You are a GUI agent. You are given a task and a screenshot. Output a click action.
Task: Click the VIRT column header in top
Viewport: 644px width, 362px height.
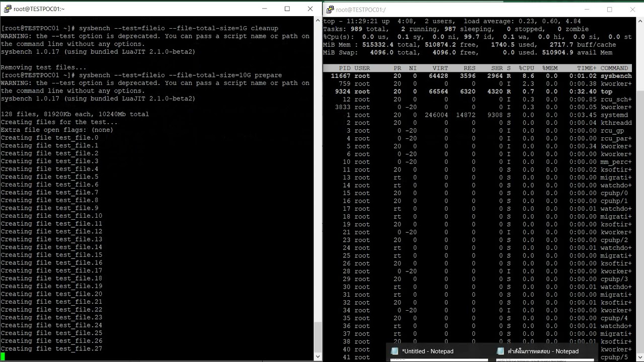click(x=440, y=68)
